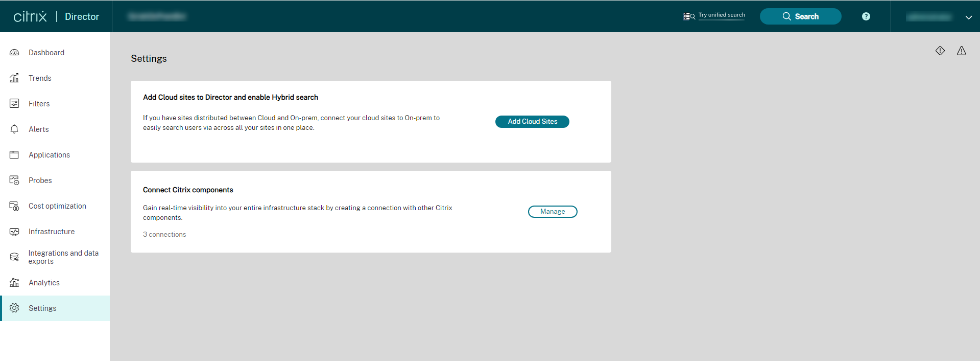Click the Search button in header
Screen dimensions: 980x361
pyautogui.click(x=800, y=16)
